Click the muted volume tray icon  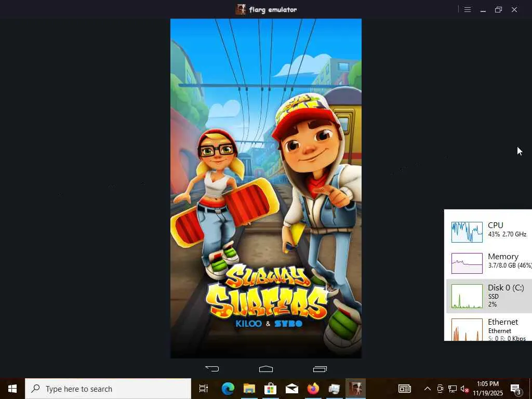[x=464, y=389]
